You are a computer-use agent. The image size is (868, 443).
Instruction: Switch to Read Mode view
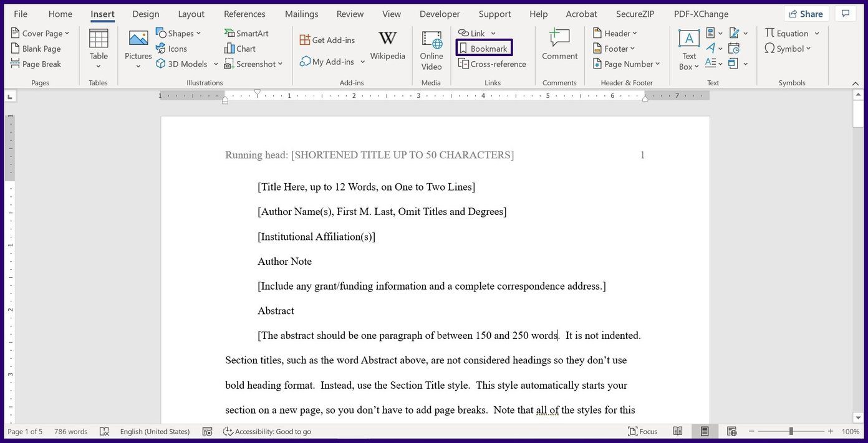(678, 431)
